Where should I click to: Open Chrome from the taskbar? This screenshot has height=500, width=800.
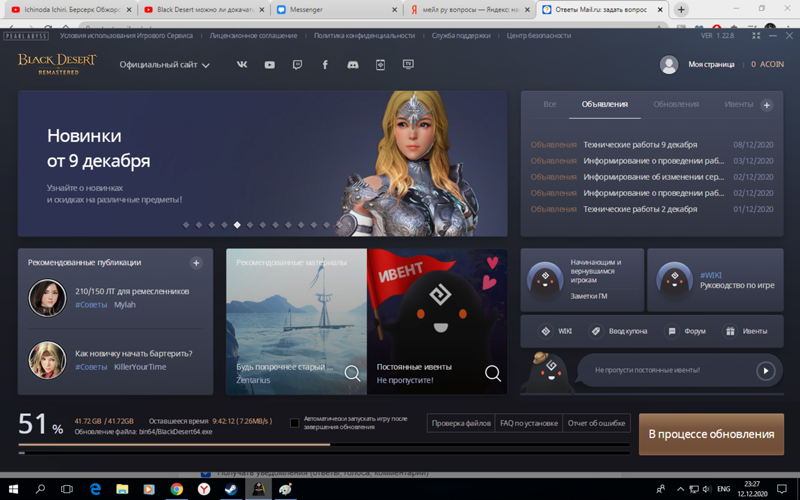click(177, 489)
